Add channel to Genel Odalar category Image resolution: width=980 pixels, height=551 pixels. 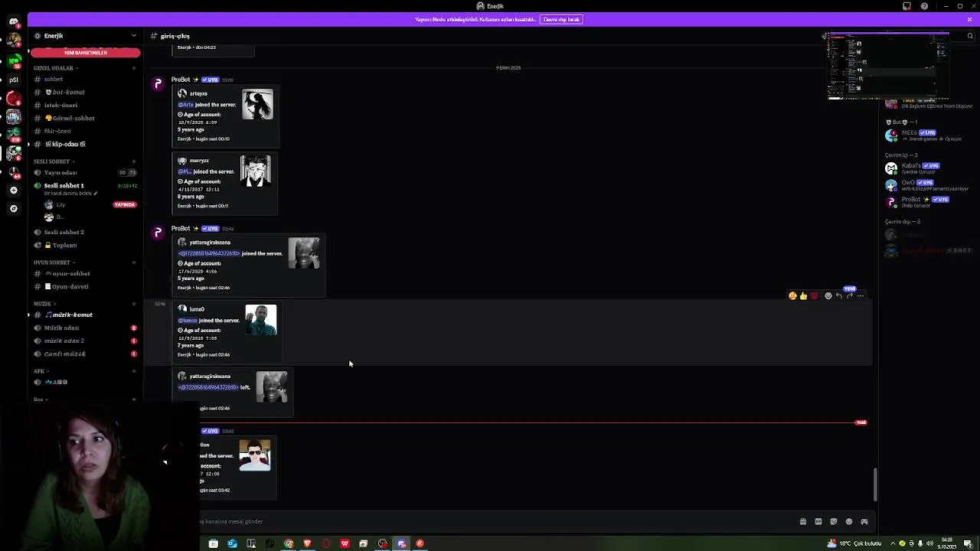coord(133,68)
